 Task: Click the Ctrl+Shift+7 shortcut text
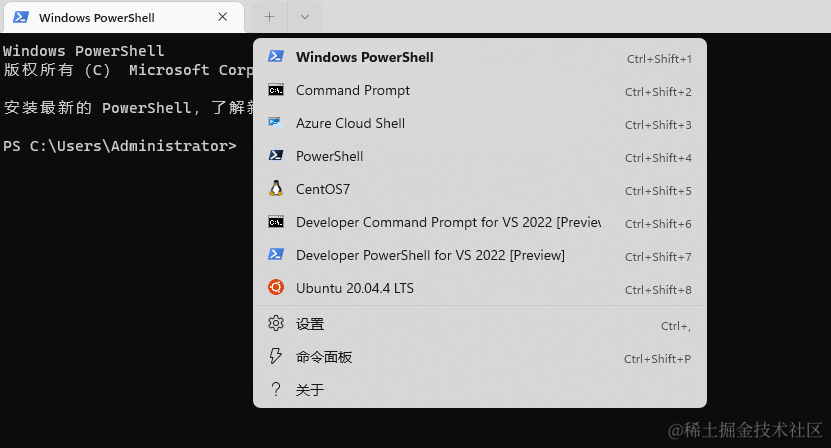tap(658, 257)
